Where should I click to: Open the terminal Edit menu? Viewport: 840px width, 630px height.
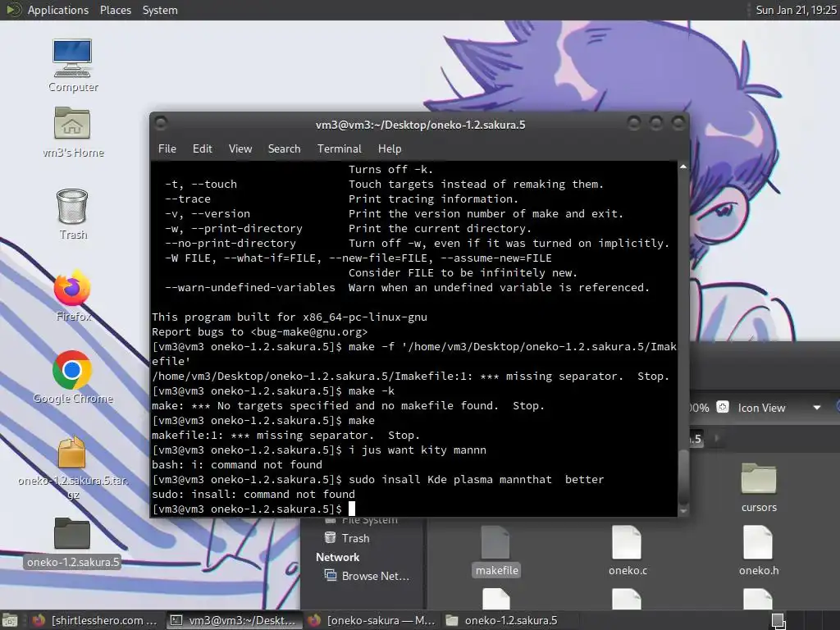click(202, 149)
